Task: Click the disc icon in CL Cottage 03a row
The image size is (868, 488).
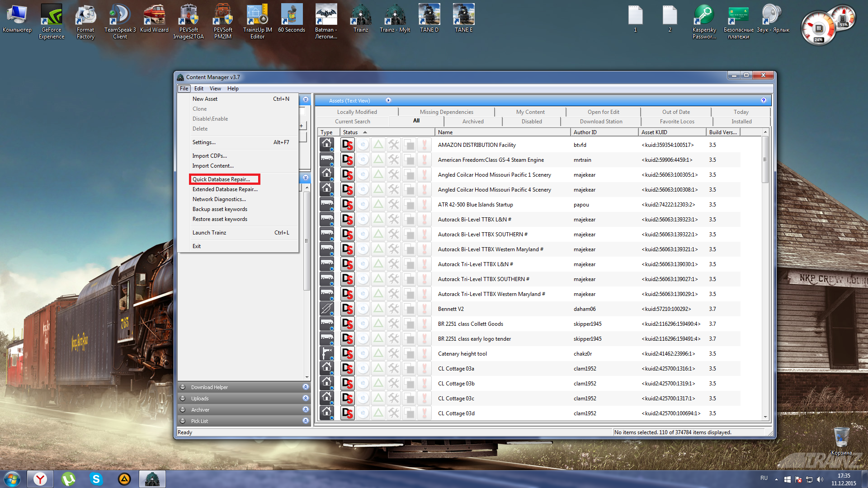Action: tap(363, 369)
